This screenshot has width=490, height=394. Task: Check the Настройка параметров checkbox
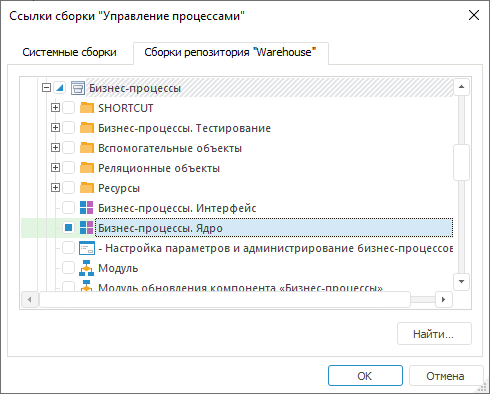pyautogui.click(x=69, y=248)
